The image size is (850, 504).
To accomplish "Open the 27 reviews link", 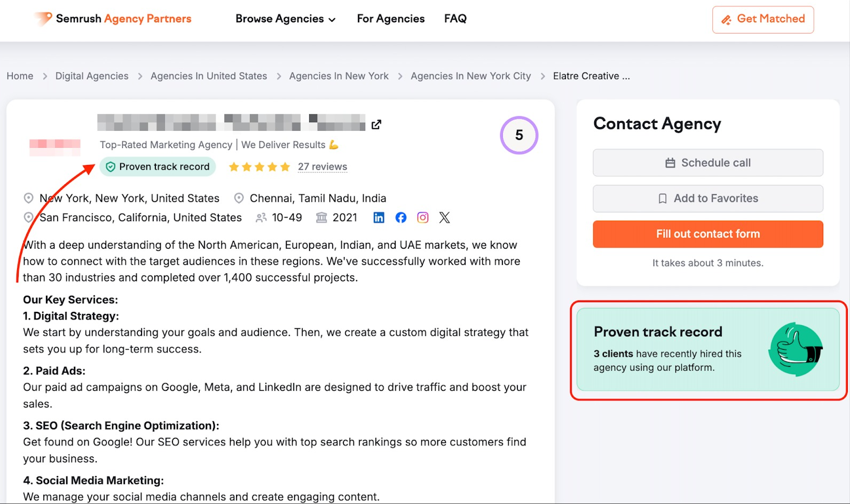I will coord(322,167).
